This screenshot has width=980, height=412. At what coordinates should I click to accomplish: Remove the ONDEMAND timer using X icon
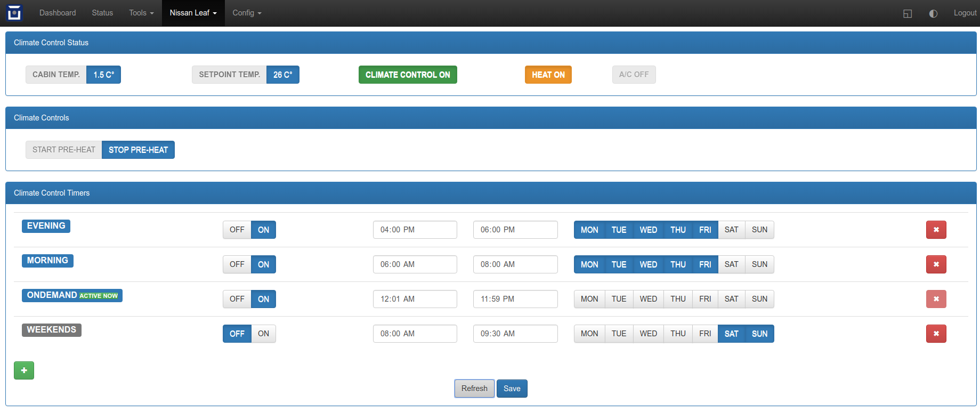936,299
